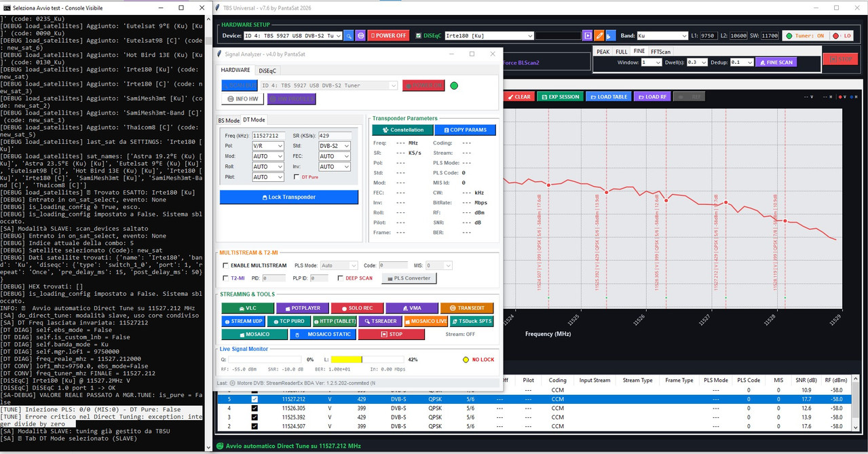Switch to the PEAK scan tab
The width and height of the screenshot is (868, 454).
(x=603, y=52)
